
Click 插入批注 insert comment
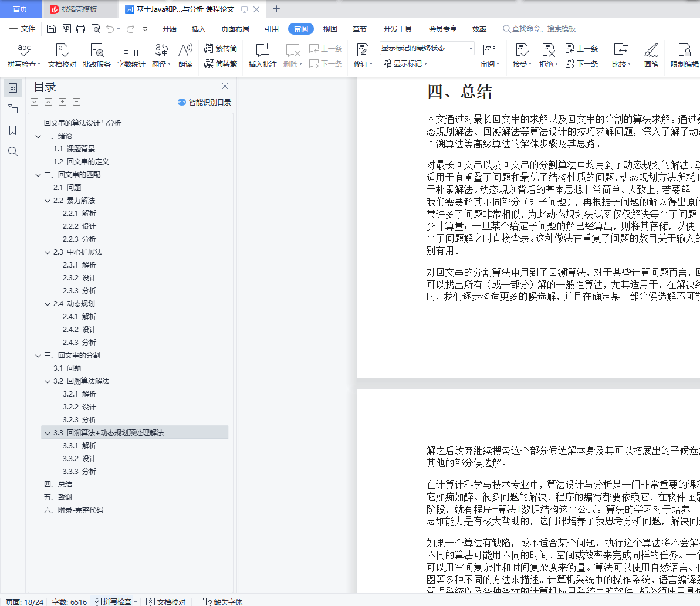click(262, 55)
